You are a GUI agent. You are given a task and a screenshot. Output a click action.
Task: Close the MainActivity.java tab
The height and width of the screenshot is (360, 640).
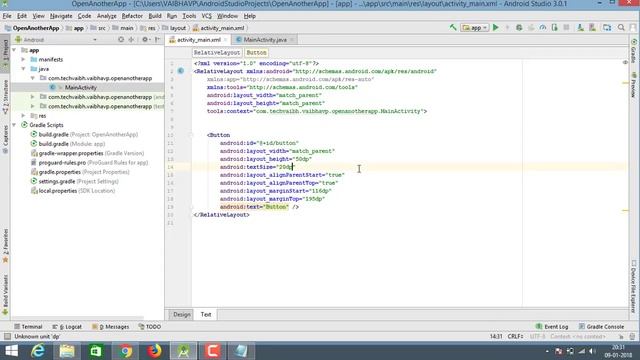tap(291, 40)
